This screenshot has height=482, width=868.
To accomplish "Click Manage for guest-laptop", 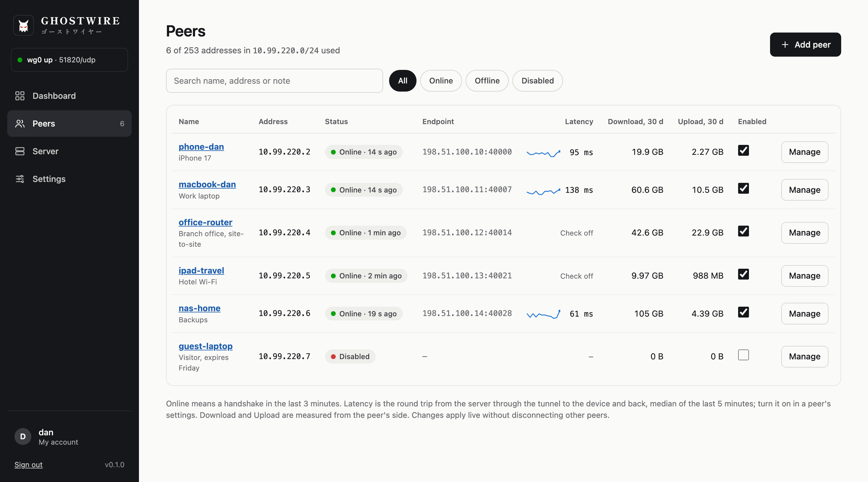I will tap(805, 357).
